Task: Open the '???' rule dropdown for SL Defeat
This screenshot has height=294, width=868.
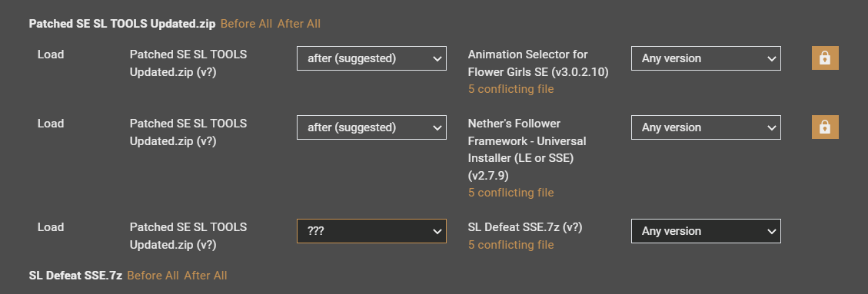Action: pos(371,231)
